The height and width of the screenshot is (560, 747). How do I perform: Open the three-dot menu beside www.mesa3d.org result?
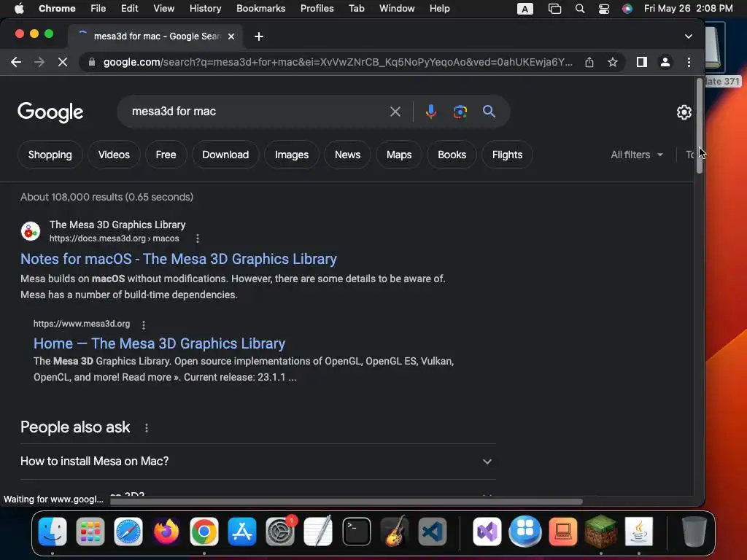click(x=144, y=324)
